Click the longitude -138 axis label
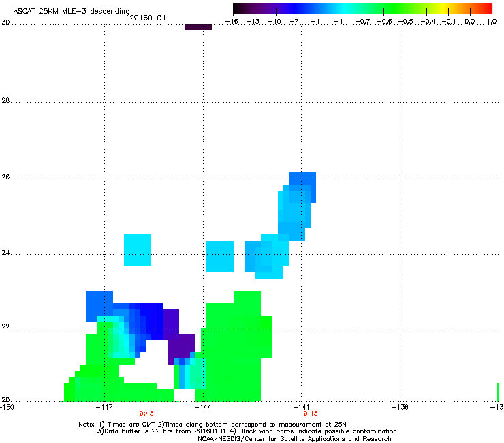The height and width of the screenshot is (443, 504). point(400,407)
